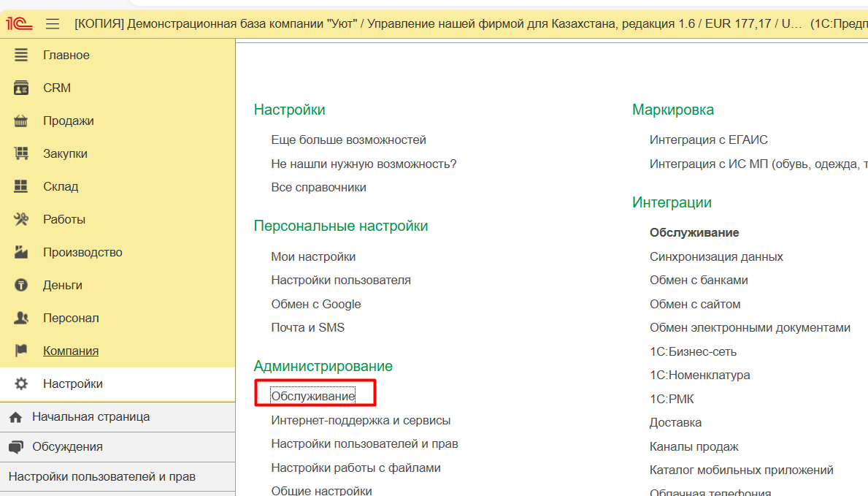
Task: Open the hamburger main menu icon
Action: pos(53,24)
